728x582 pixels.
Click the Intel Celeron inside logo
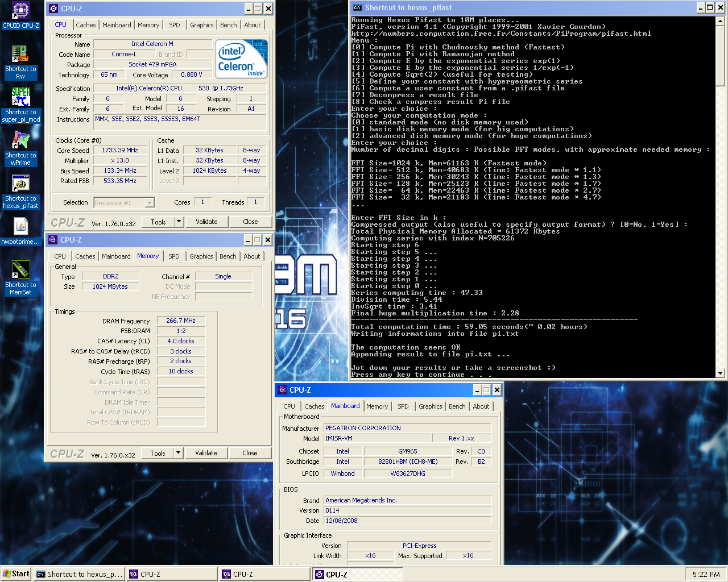(241, 59)
